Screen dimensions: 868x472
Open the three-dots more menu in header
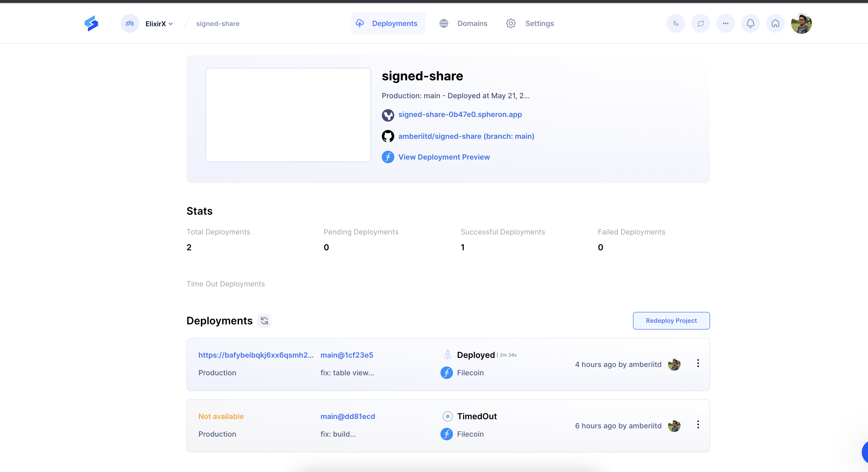[x=725, y=23]
